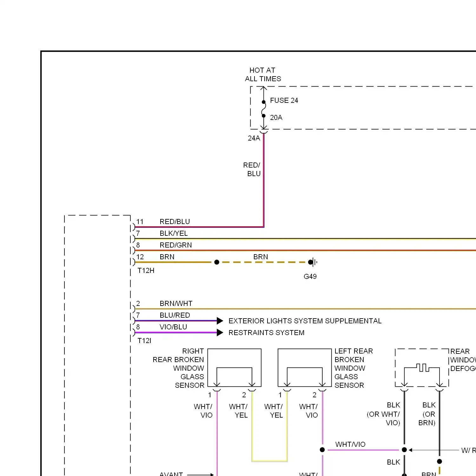
Task: Select 'RIGHT REAR BROKEN WINDOW GLASS SENSOR' label
Action: point(179,368)
